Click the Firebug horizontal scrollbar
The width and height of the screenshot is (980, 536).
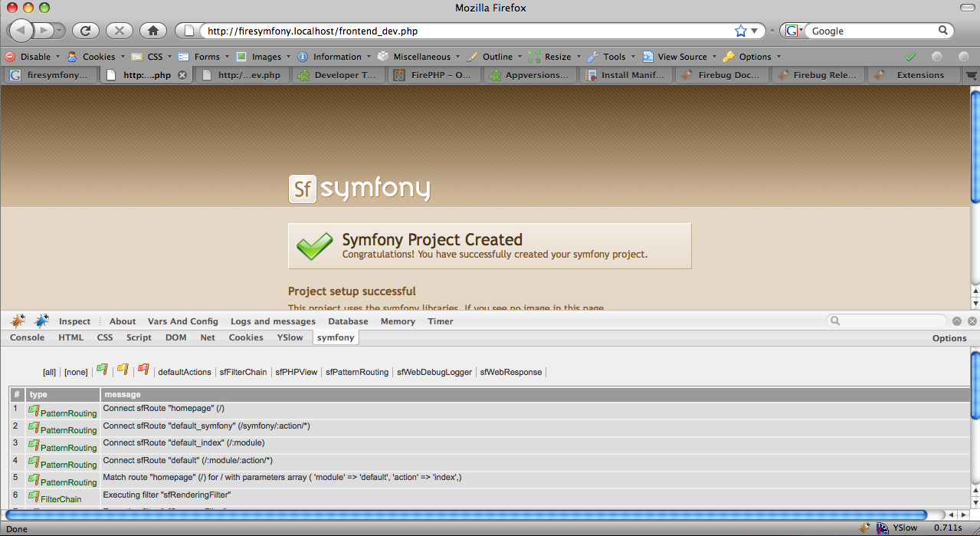[467, 515]
